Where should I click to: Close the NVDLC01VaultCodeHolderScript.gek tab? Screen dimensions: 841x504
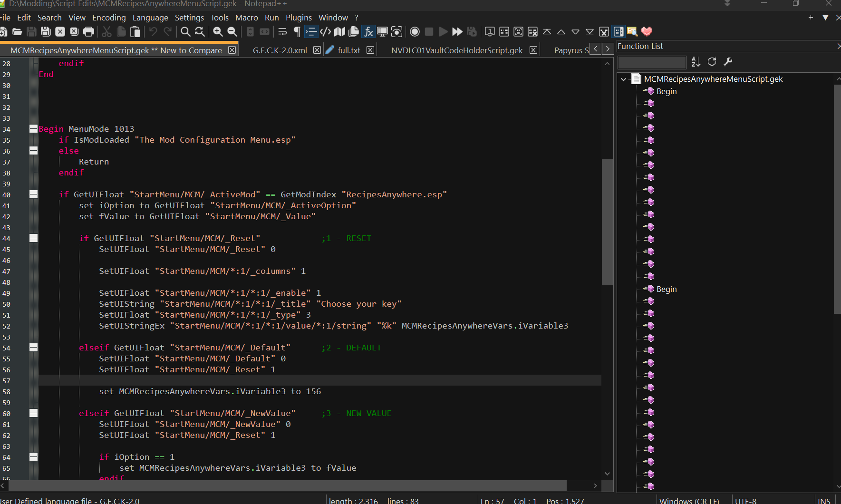(533, 50)
